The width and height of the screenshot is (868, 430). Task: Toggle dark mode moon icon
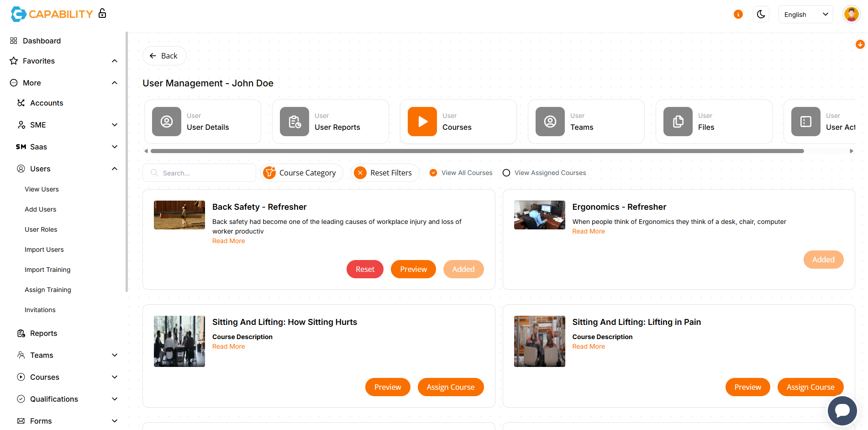[x=761, y=14]
